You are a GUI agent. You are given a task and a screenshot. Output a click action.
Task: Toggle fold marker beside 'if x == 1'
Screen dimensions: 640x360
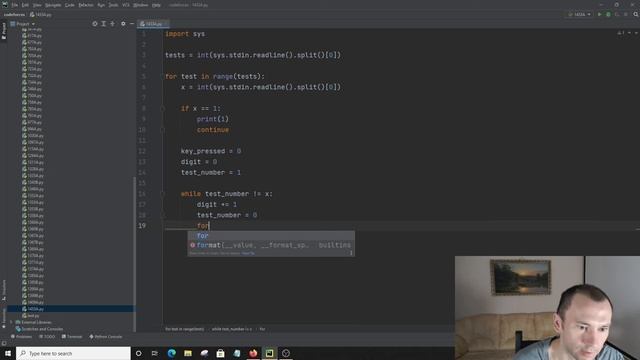point(162,109)
